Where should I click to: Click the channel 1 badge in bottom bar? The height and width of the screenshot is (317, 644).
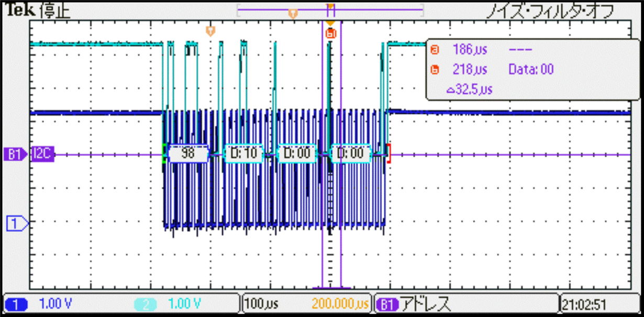17,303
